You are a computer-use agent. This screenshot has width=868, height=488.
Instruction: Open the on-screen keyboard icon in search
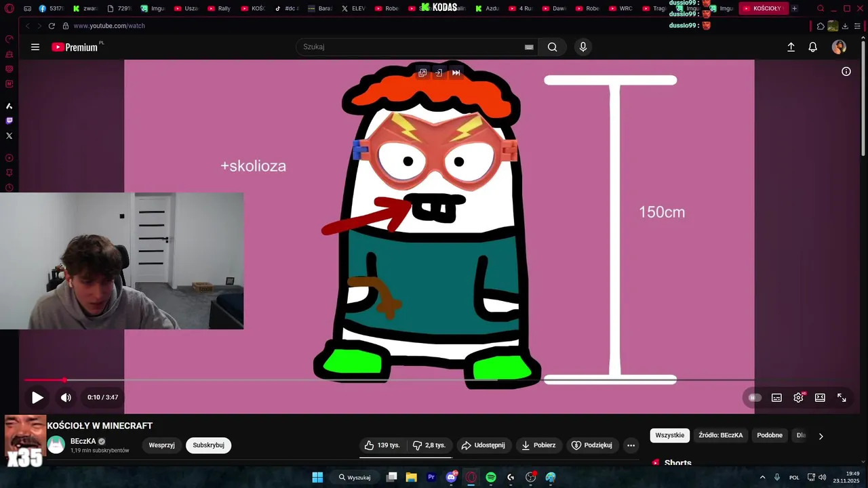pos(529,47)
